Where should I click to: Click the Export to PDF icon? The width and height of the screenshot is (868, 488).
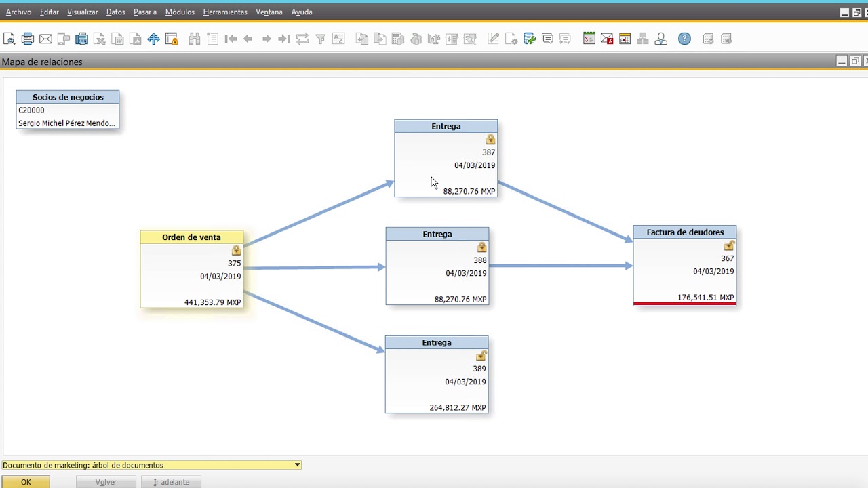click(x=136, y=39)
